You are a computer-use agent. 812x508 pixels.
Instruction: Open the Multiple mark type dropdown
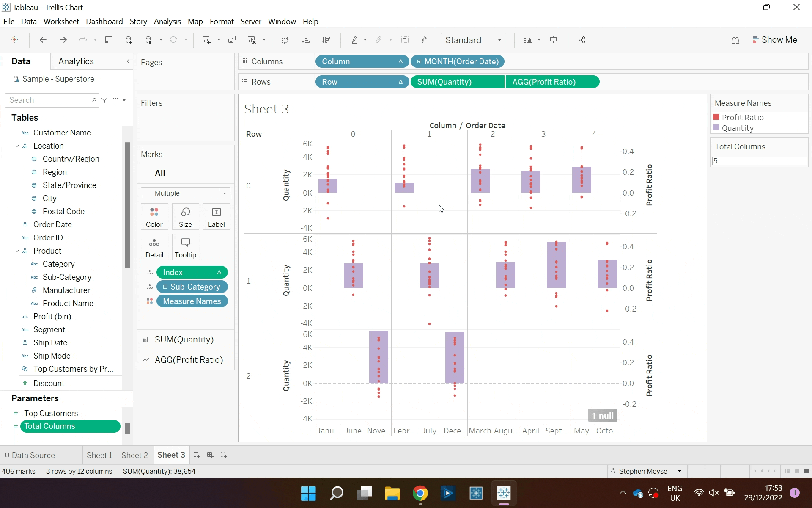tap(225, 193)
